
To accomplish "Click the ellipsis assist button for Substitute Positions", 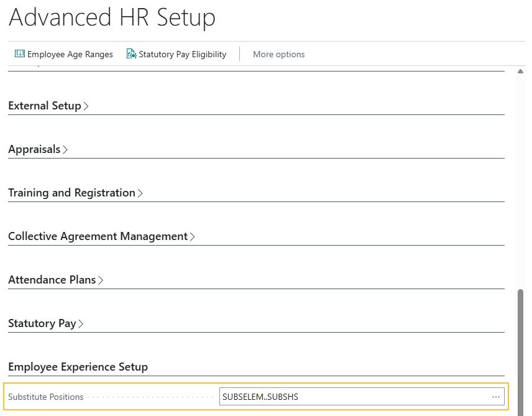I will [495, 397].
